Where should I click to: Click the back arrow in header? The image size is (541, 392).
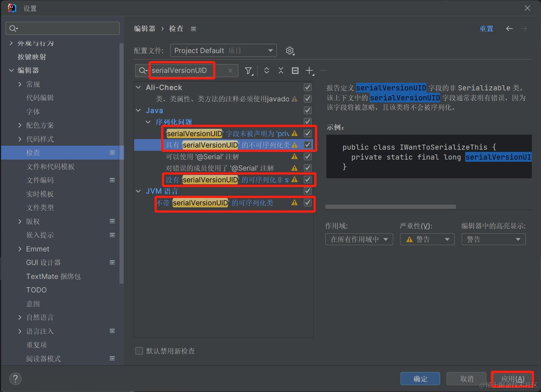click(509, 29)
